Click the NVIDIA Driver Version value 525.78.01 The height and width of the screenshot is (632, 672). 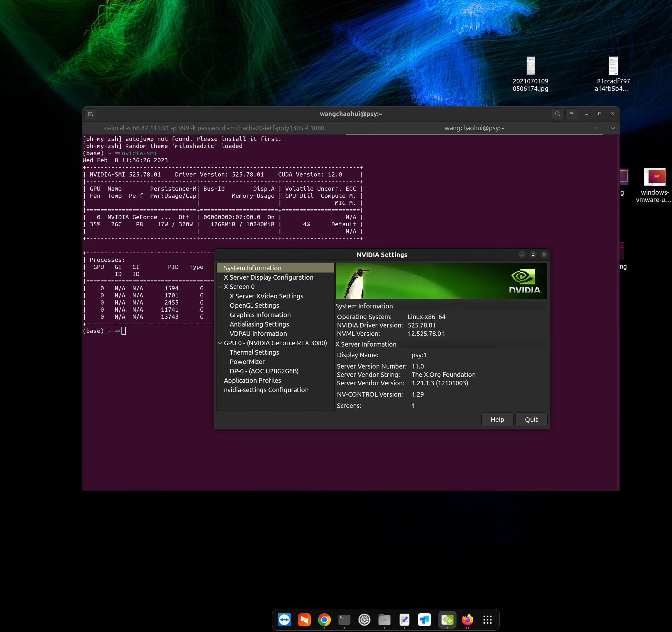[x=422, y=325]
